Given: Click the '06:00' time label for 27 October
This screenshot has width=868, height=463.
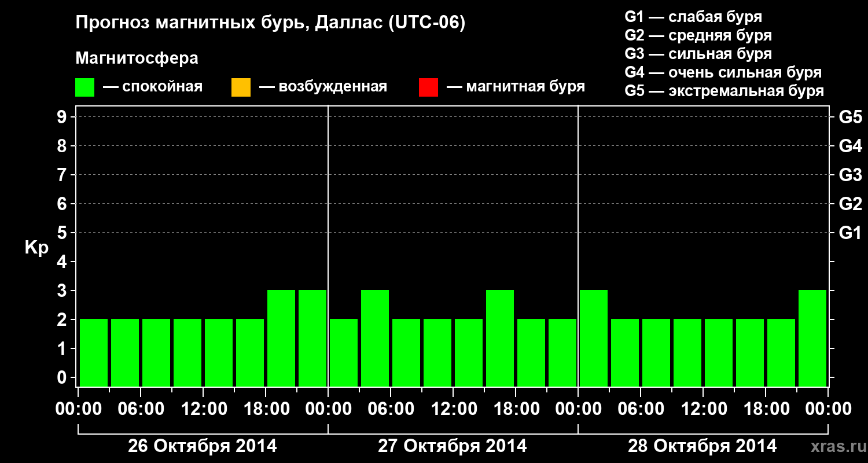Looking at the screenshot, I should tap(392, 409).
